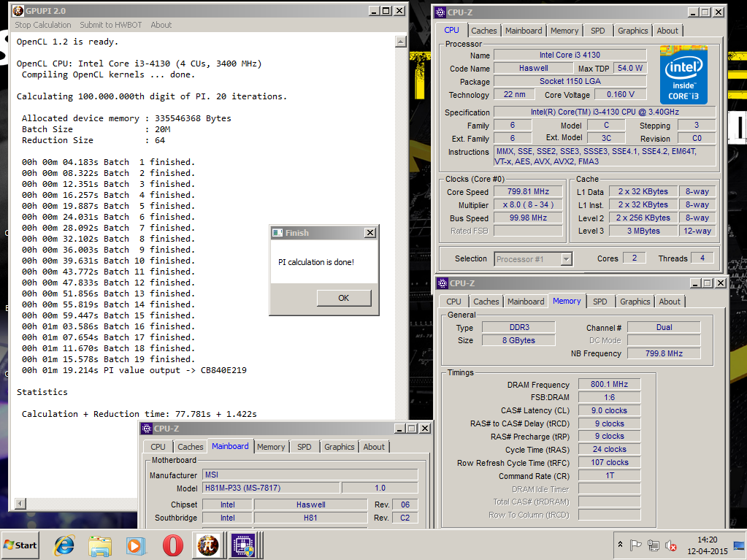Click CAS# Latency 9.0 clocks value

(x=609, y=410)
